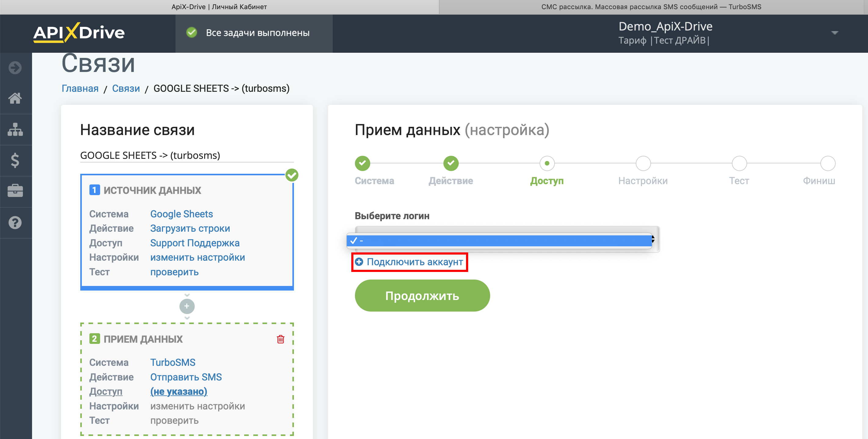
Task: Click the 'Система' step label
Action: pos(374,181)
